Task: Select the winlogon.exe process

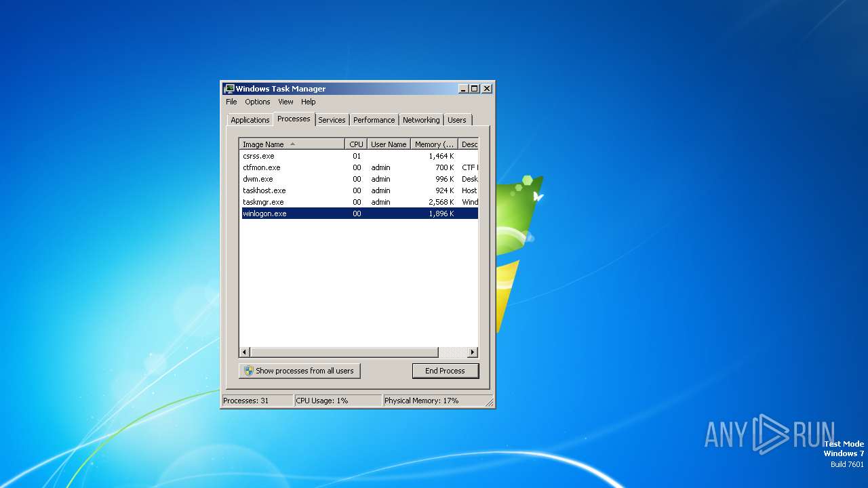Action: click(x=359, y=213)
